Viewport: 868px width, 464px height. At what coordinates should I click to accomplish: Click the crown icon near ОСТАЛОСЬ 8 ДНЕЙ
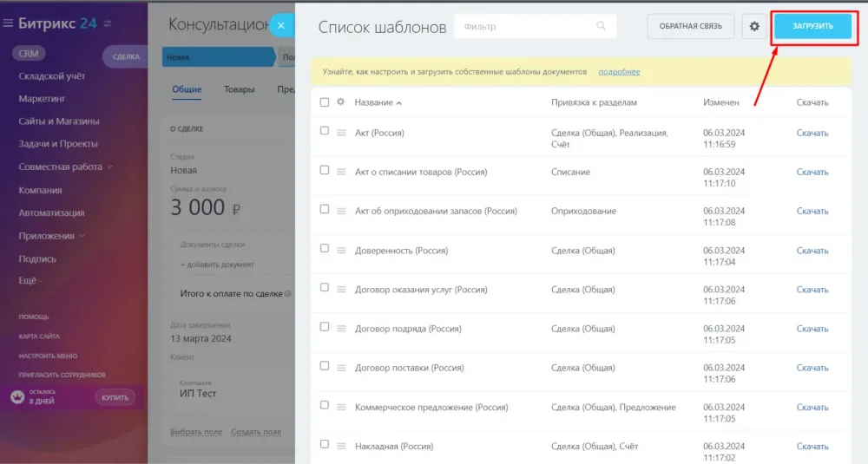[17, 396]
